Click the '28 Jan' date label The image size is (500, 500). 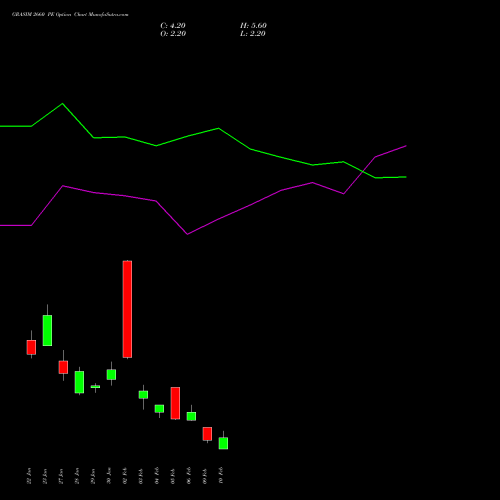click(77, 476)
